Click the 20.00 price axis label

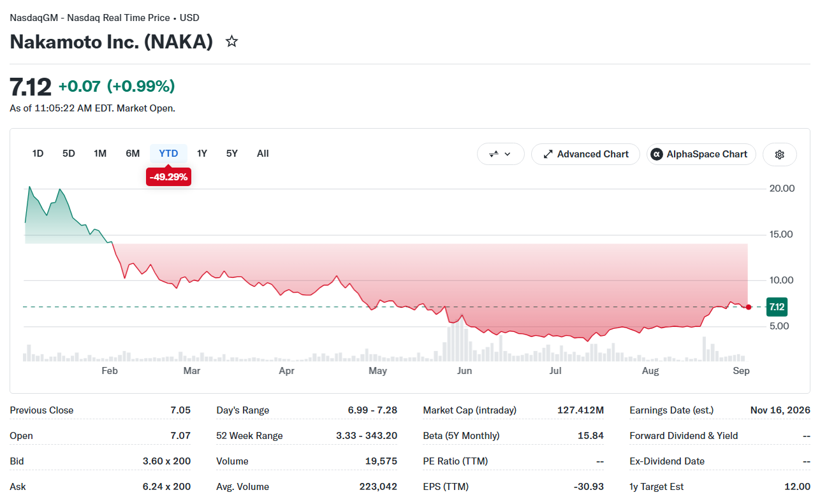tap(782, 189)
